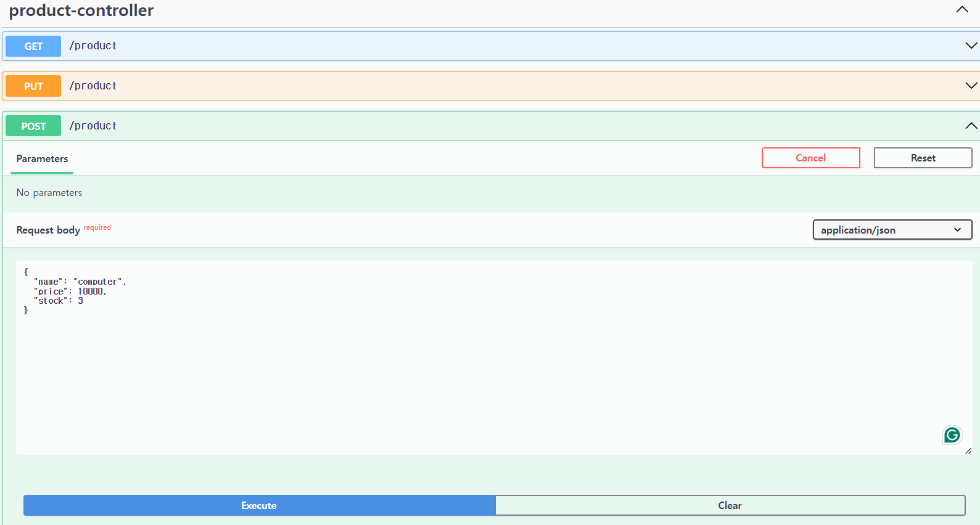Expand the GET /product operation chevron
The image size is (980, 525).
click(x=971, y=46)
